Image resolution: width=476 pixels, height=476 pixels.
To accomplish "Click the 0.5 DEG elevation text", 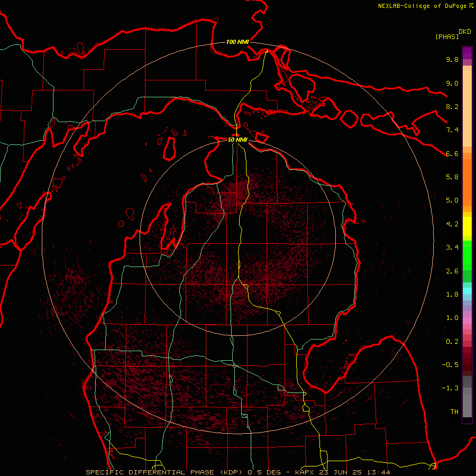I will (x=264, y=472).
